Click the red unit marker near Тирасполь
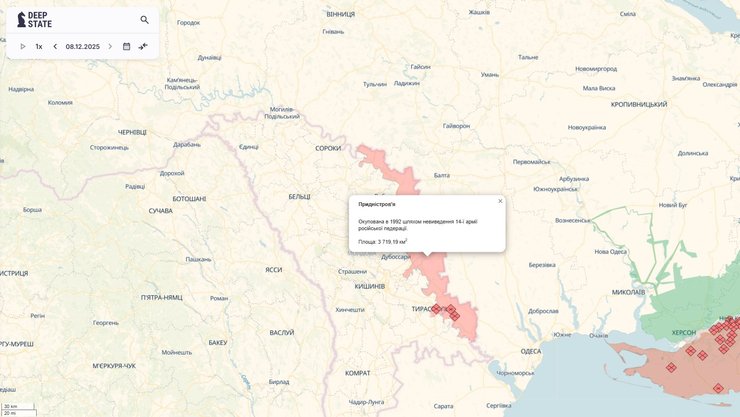 pos(436,309)
